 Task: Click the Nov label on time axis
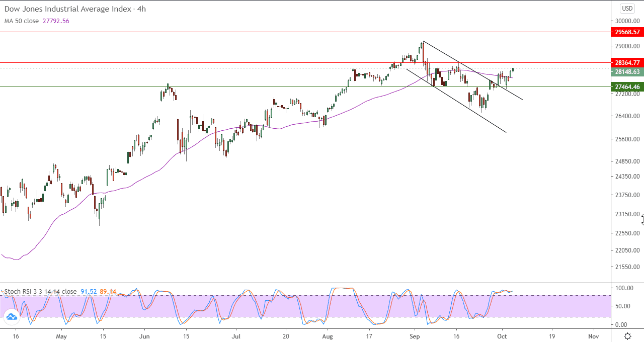pyautogui.click(x=593, y=336)
